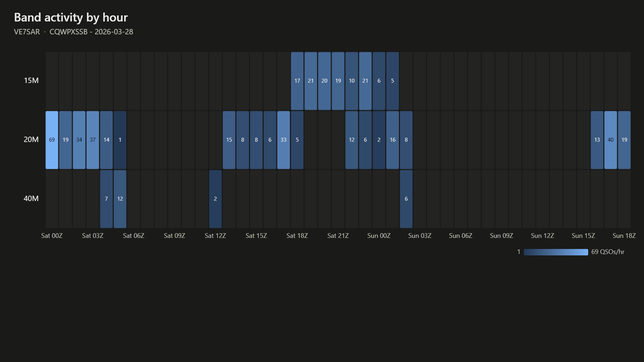Screen dimensions: 644x362
Task: Select the 20M cell with value 34
Action: (79, 140)
